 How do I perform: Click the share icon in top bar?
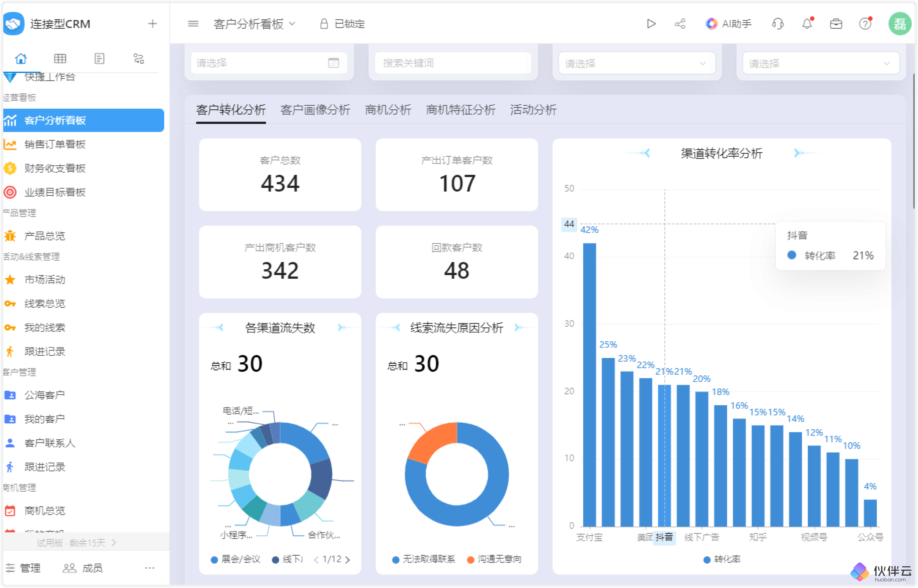pos(680,24)
